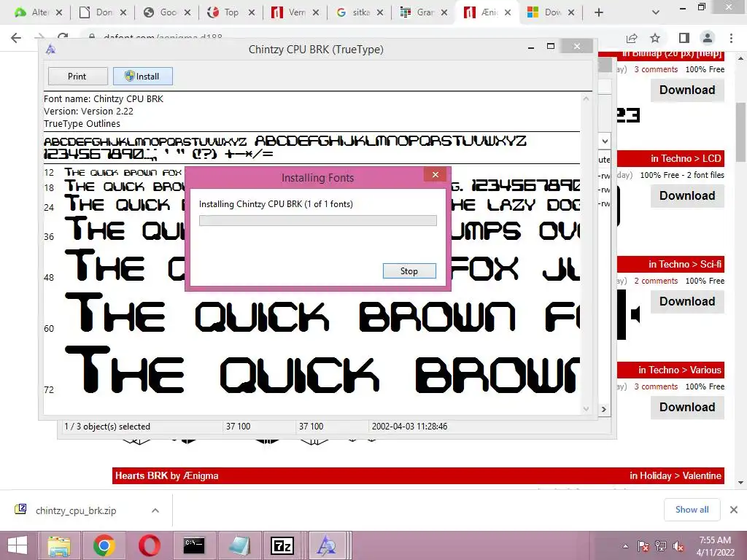The width and height of the screenshot is (747, 560).
Task: Open the Techno > Various category link
Action: tap(680, 370)
